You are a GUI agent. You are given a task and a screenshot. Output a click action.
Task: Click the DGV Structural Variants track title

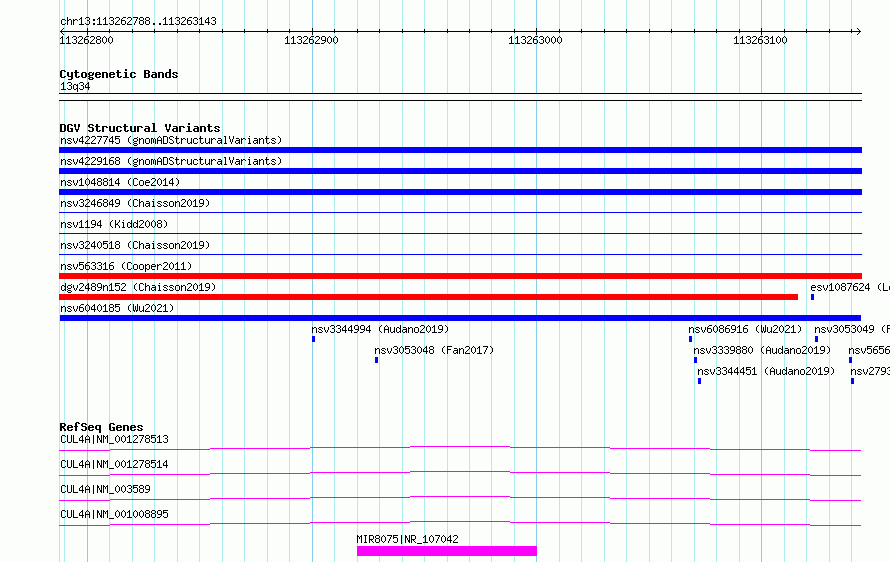point(140,128)
